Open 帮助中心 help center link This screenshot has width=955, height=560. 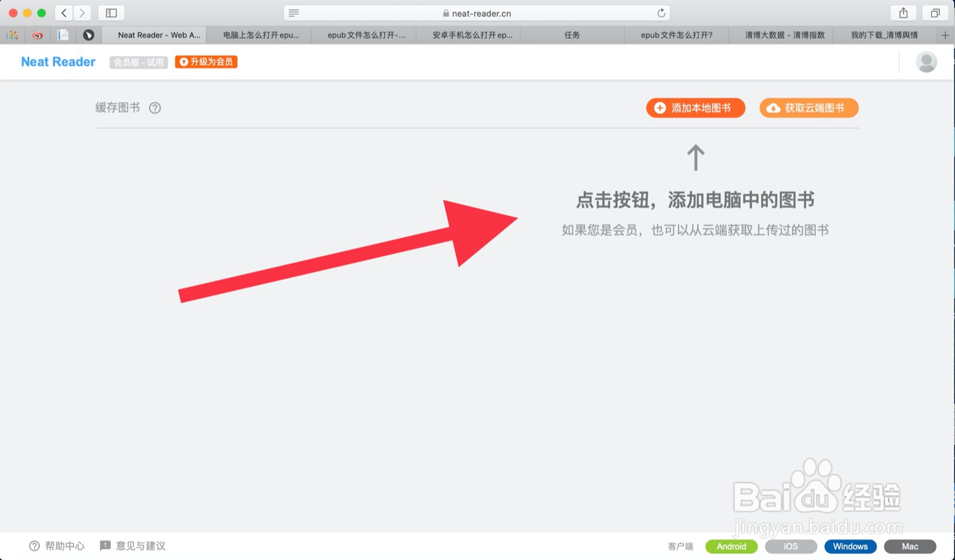tap(57, 546)
